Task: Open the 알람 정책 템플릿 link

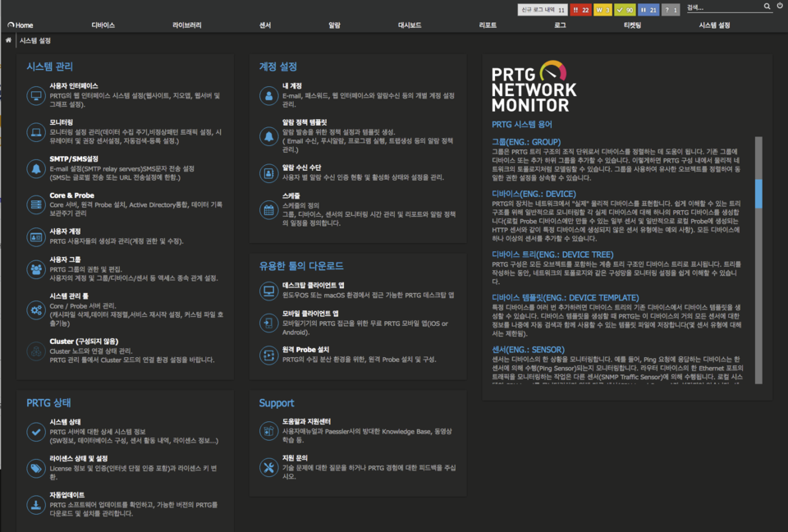Action: [305, 122]
